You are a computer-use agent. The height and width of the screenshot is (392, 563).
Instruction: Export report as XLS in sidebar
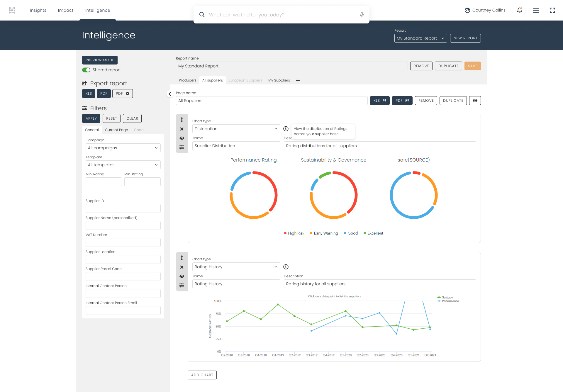pos(89,94)
